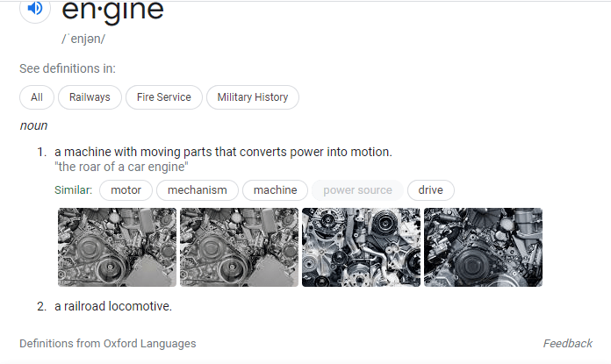
Task: Click the machine with moving parts definition
Action: (223, 152)
